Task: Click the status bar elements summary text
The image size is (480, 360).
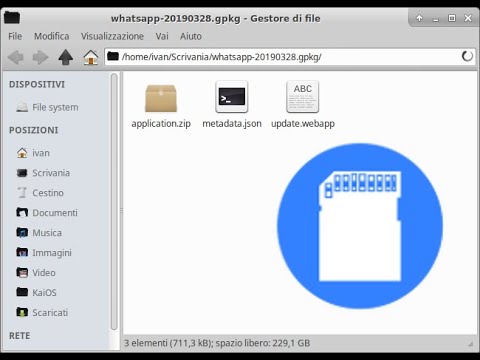Action: [217, 343]
